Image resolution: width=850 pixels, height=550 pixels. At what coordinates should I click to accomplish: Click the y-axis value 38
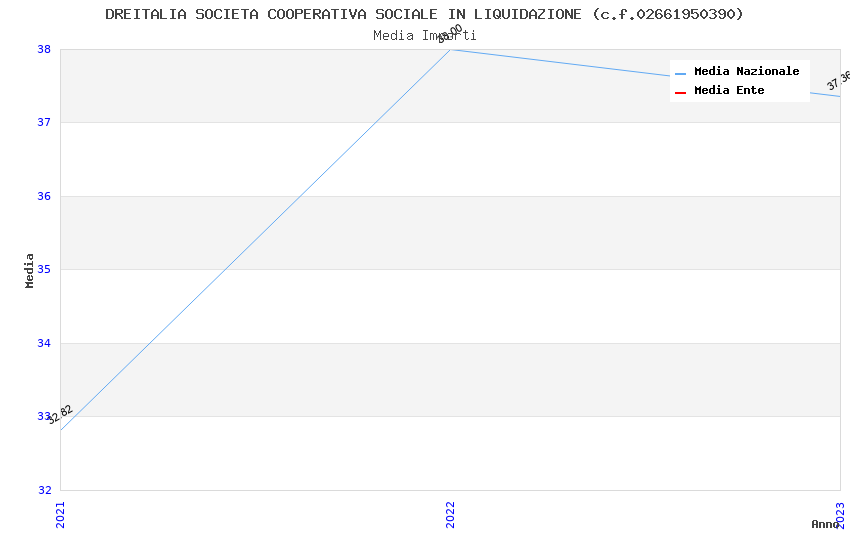44,49
